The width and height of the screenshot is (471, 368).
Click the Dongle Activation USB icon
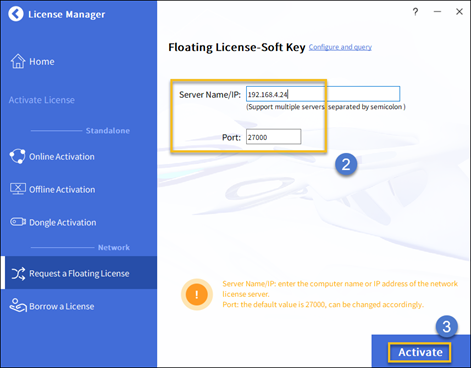pos(18,222)
